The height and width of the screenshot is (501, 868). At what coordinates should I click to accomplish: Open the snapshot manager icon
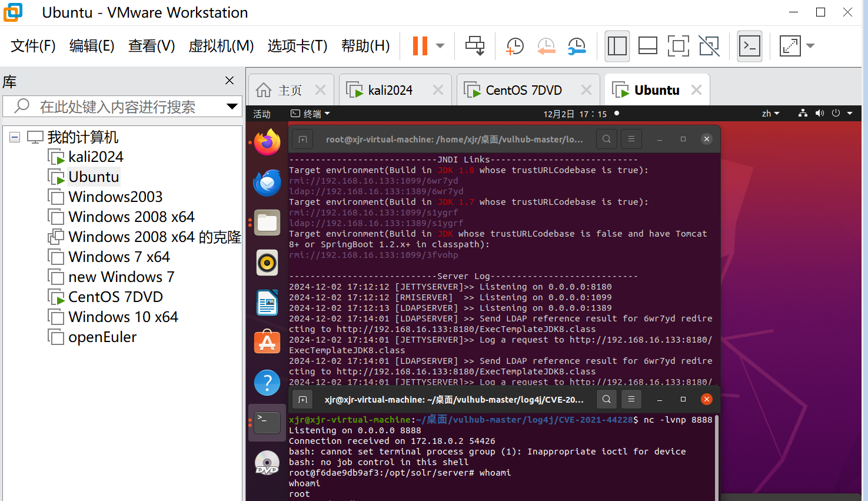[x=577, y=46]
